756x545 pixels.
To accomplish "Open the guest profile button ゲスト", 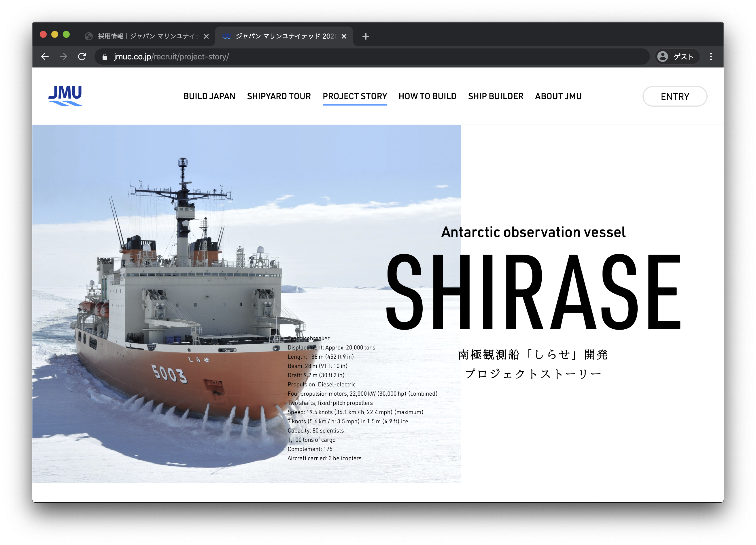I will tap(677, 57).
